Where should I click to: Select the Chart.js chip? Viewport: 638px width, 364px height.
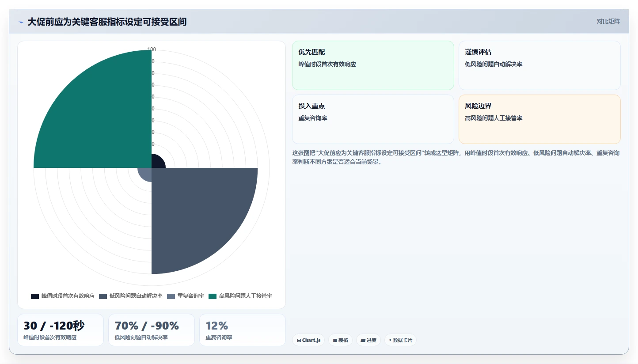pos(308,340)
